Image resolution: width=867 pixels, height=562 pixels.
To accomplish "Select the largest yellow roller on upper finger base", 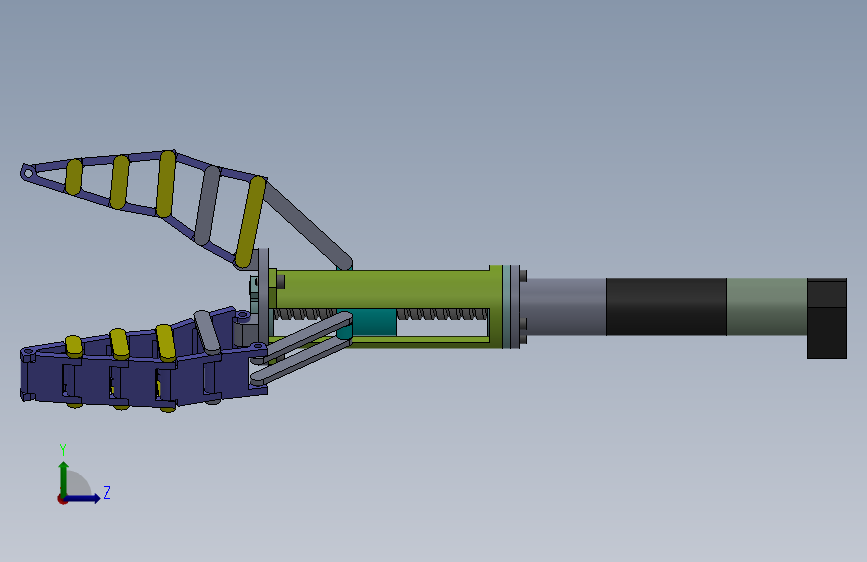I will tap(250, 222).
